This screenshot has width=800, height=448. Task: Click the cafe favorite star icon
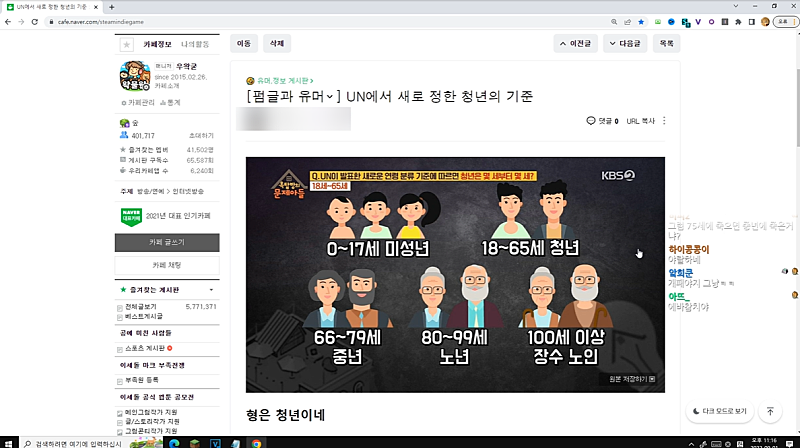[x=127, y=45]
